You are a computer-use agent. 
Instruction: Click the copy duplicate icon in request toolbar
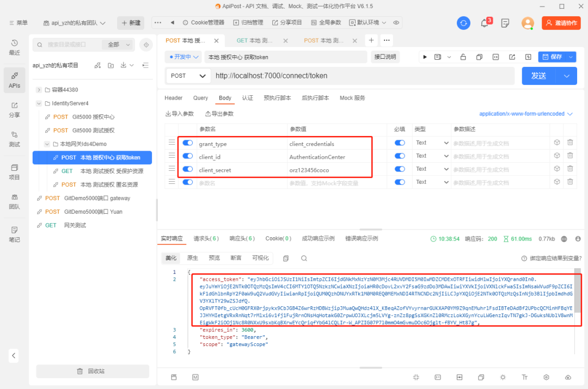coord(479,57)
